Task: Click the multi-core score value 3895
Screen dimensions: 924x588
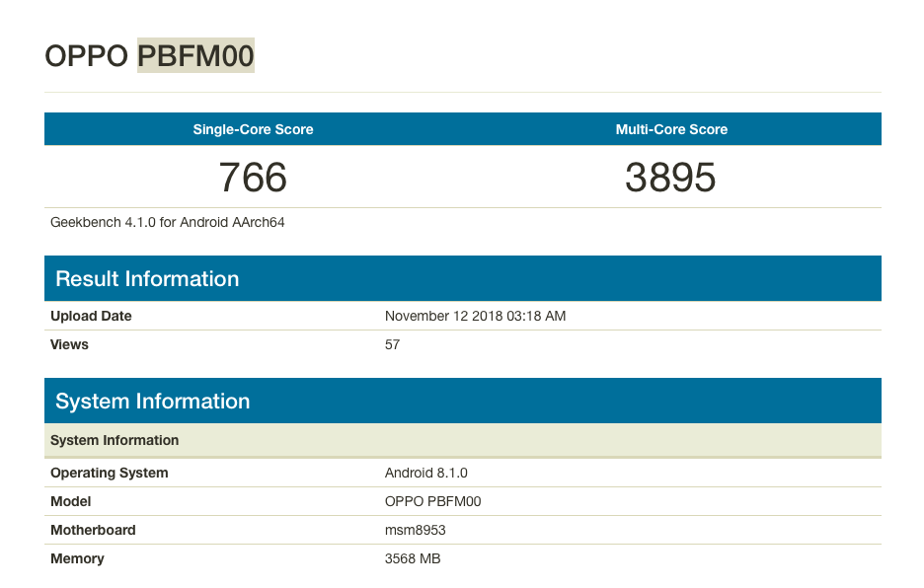Action: 670,178
